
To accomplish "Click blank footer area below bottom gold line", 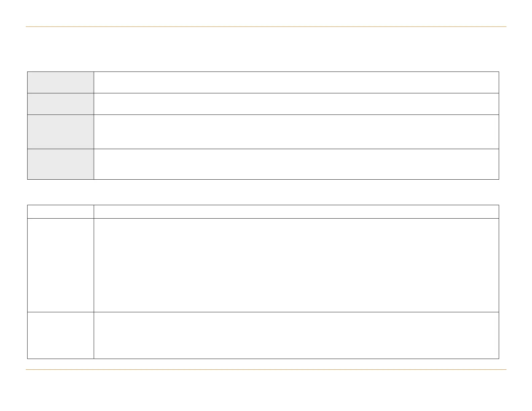I will click(266, 391).
